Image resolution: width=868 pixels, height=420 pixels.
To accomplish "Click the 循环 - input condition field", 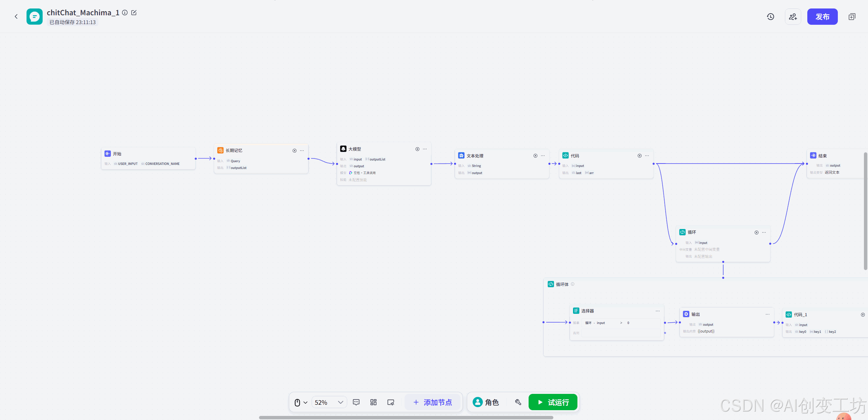I will pos(620,323).
